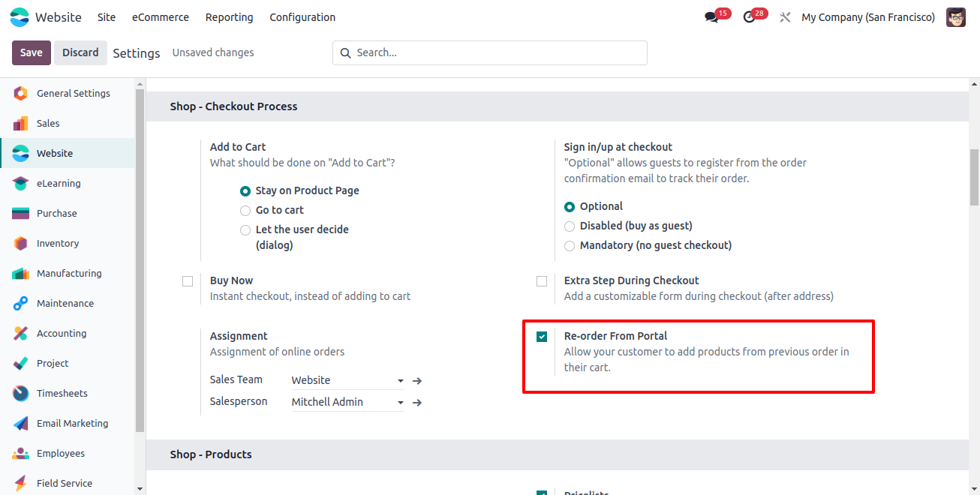Click the Add to Cart setting label
The width and height of the screenshot is (980, 495).
coord(238,147)
